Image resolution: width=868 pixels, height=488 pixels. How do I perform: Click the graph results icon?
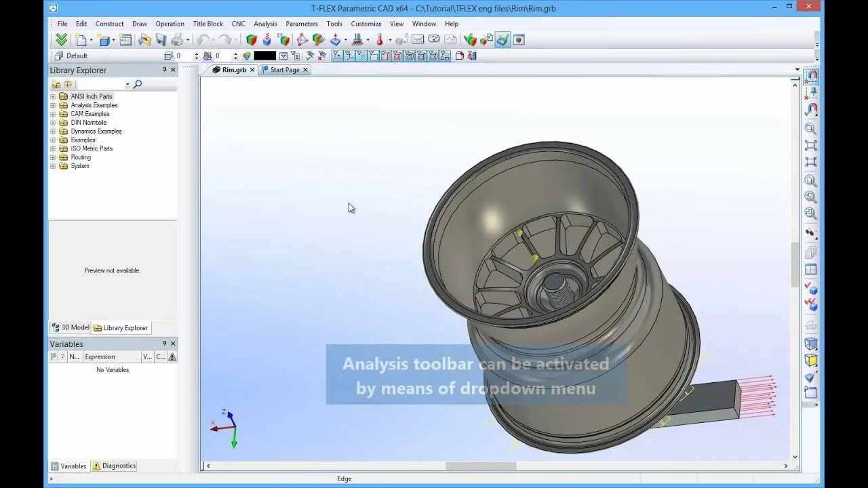pyautogui.click(x=418, y=39)
